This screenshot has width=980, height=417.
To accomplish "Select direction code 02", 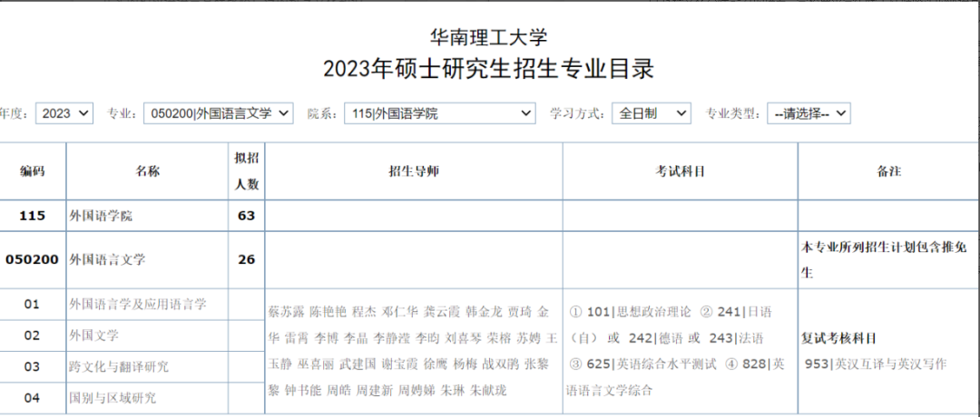I will [x=32, y=335].
